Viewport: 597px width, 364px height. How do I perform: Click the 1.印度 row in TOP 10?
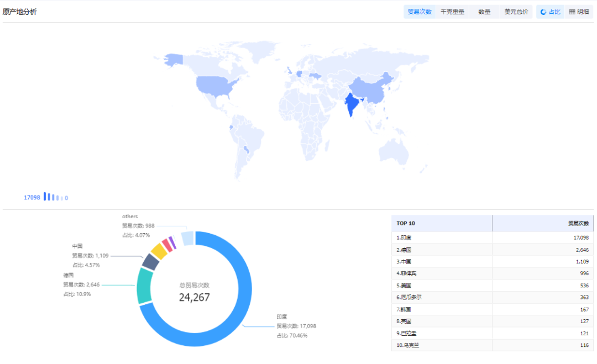tap(492, 238)
